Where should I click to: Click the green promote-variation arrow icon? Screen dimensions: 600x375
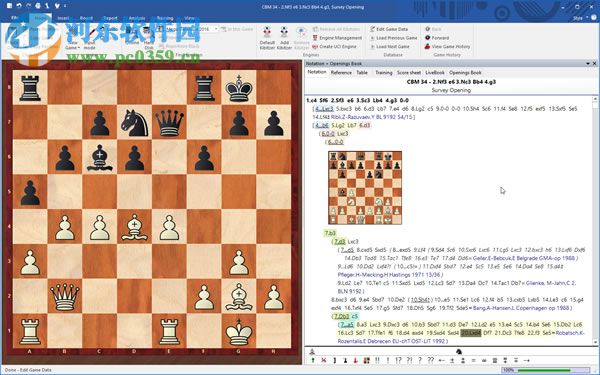313,360
